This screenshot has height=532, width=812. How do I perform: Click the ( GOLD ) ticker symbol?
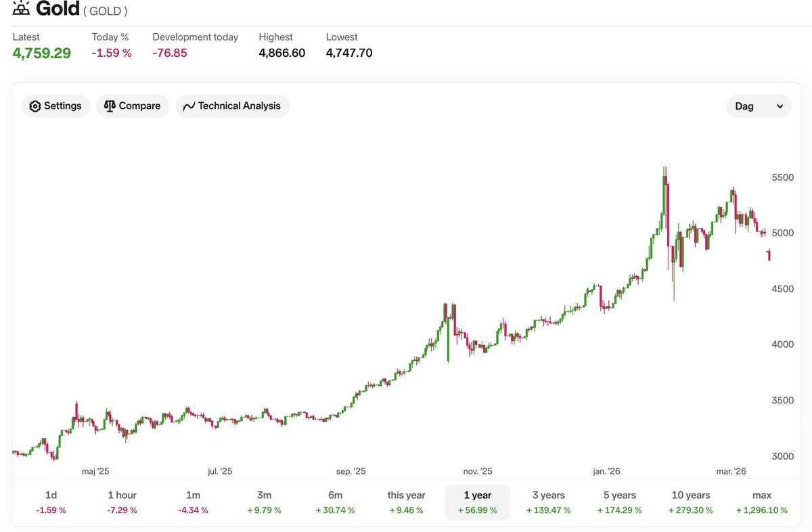[x=105, y=11]
